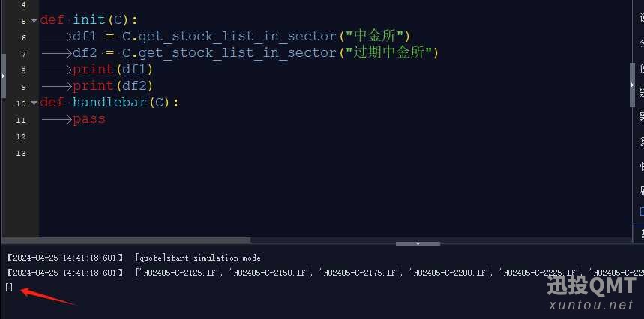Toggle the right side panel handle arrow

632,85
